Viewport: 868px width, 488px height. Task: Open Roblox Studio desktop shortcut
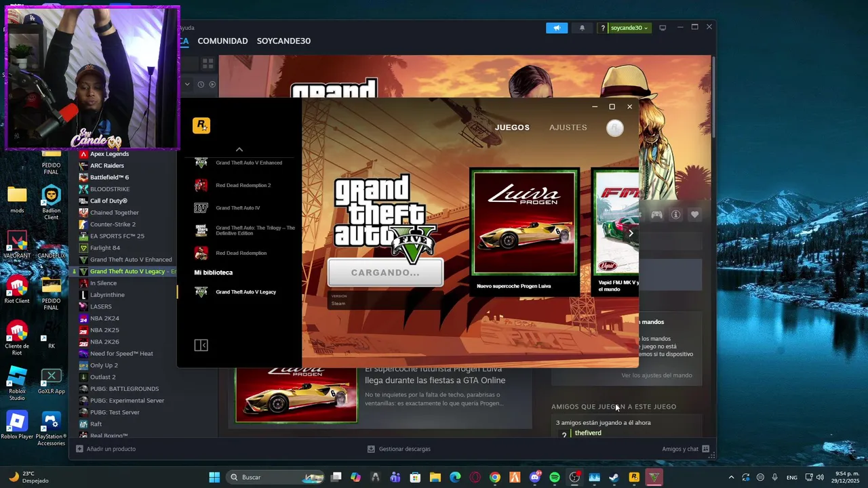(x=17, y=382)
